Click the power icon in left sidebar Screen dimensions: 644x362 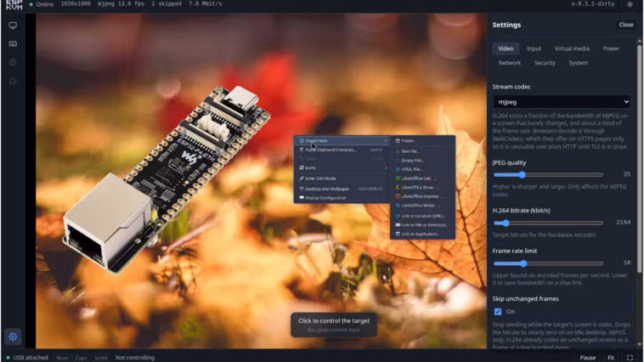coord(13,81)
